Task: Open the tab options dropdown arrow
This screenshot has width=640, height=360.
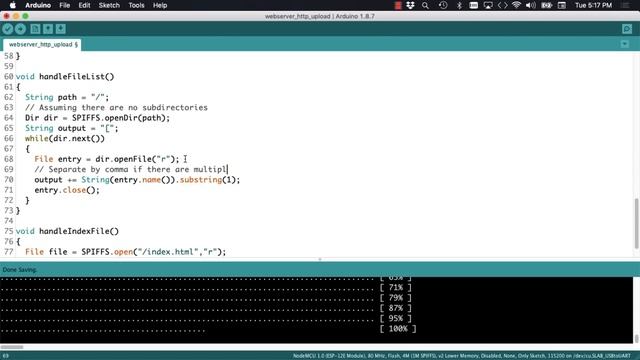Action: click(625, 44)
